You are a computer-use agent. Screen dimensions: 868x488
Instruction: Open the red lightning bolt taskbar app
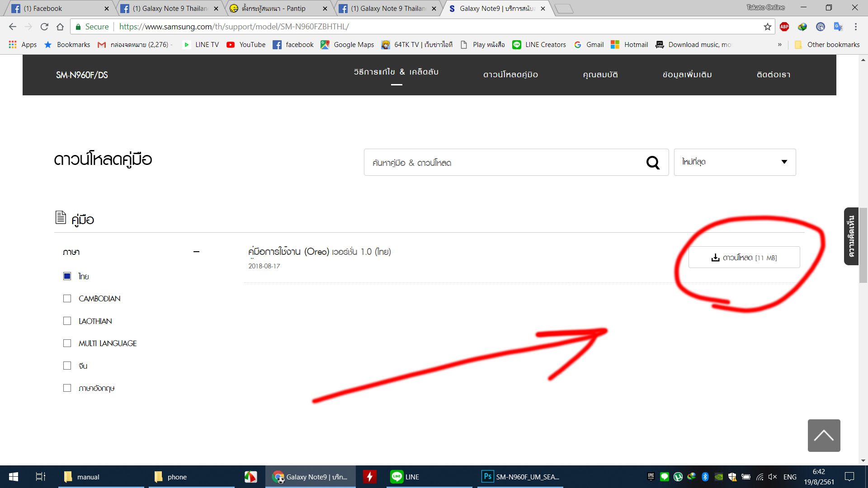pos(369,477)
